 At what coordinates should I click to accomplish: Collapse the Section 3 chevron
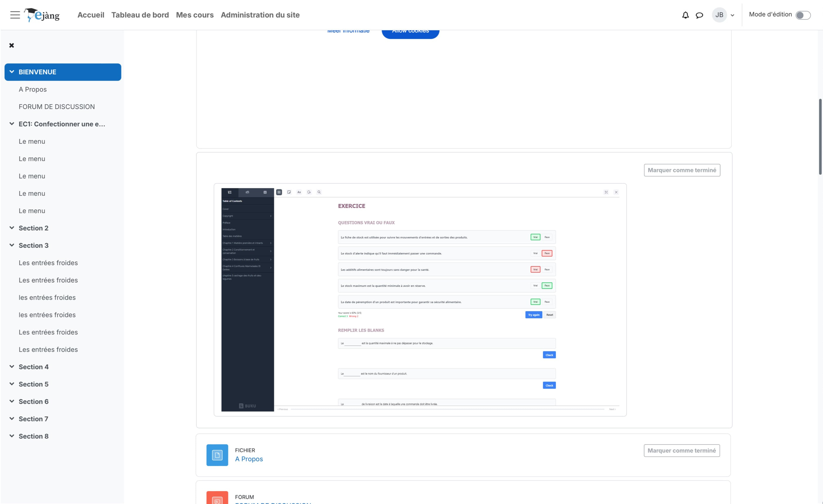12,245
